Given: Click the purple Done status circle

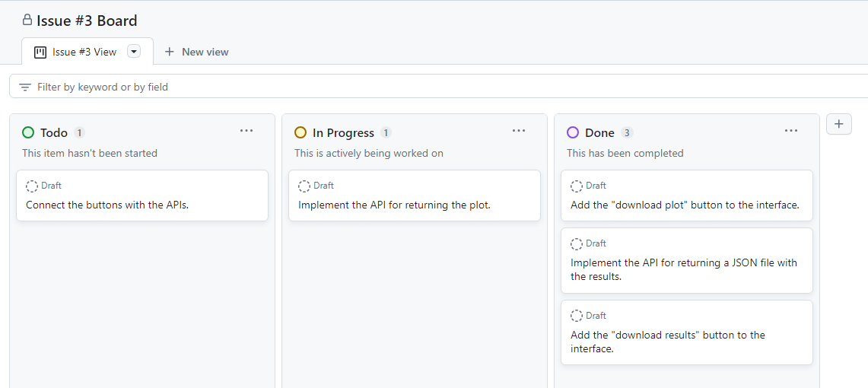Looking at the screenshot, I should click(x=573, y=132).
